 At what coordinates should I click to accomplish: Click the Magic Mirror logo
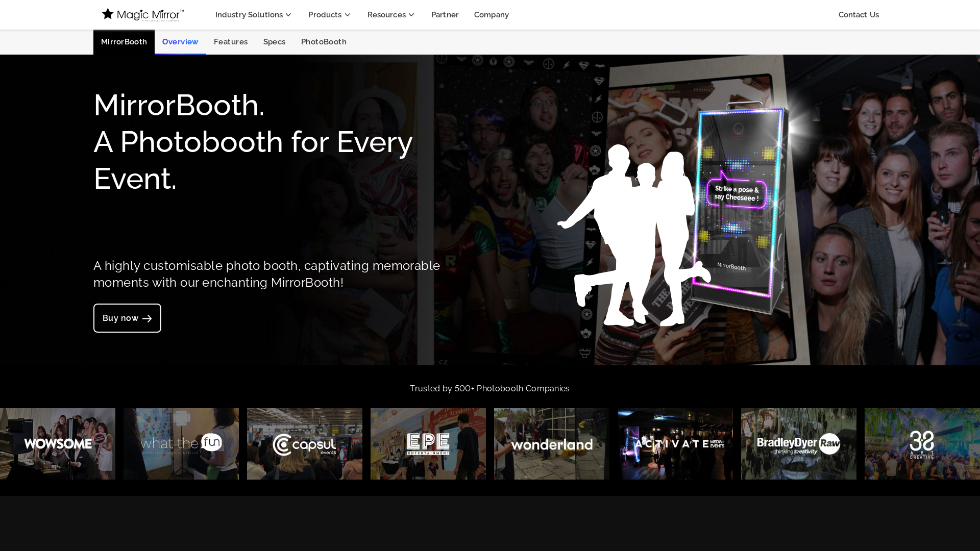[143, 15]
